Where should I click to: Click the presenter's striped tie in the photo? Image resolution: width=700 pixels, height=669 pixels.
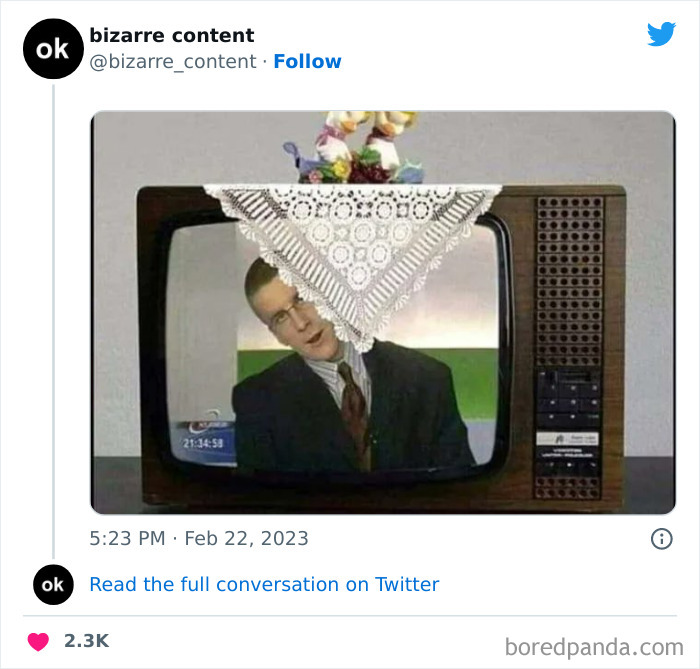tap(355, 411)
